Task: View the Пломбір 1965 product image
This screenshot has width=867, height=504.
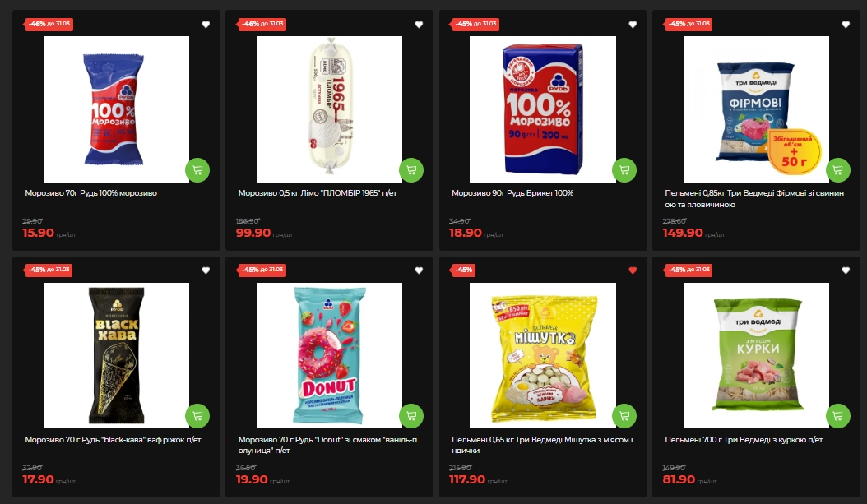Action: pos(329,109)
